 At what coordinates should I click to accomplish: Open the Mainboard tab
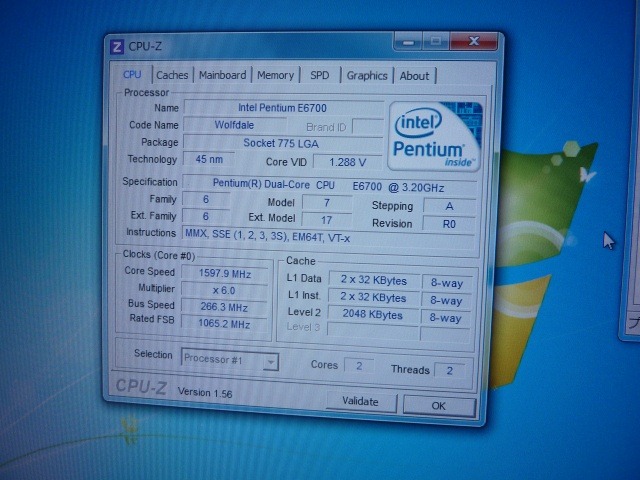(x=222, y=76)
